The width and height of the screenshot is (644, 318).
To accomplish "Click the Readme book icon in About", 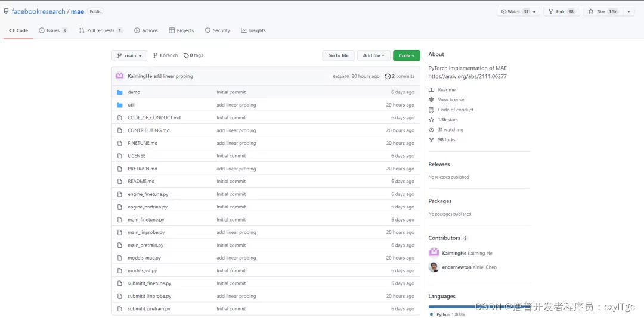I will [x=431, y=89].
